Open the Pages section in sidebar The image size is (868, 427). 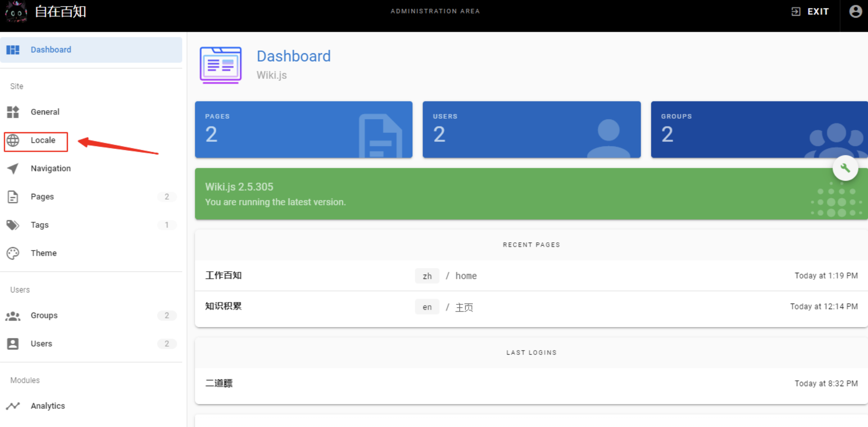[42, 197]
